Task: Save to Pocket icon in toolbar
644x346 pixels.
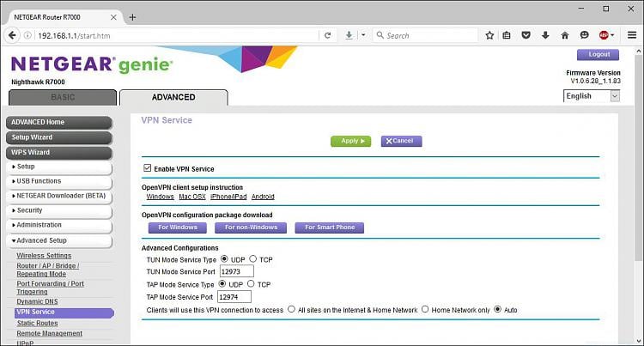Action: (526, 35)
